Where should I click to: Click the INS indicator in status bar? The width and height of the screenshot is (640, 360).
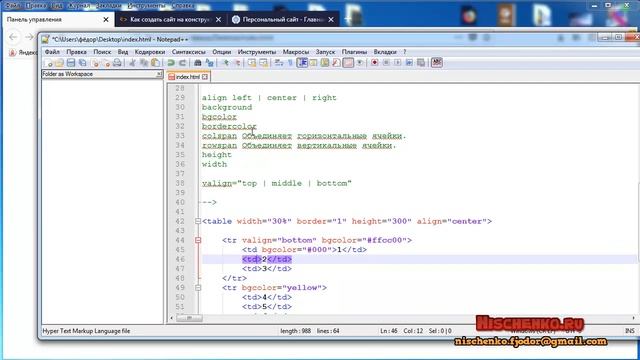[630, 331]
